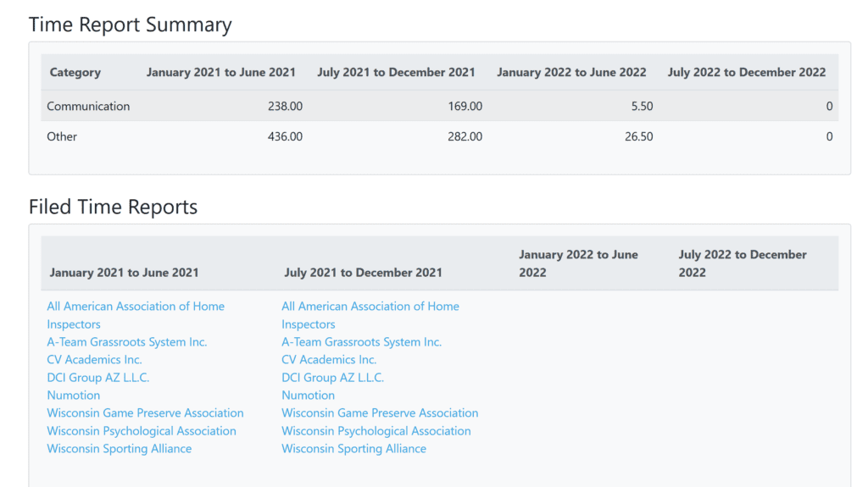868x487 pixels.
Task: Click Communication value 169.00
Action: click(x=465, y=106)
